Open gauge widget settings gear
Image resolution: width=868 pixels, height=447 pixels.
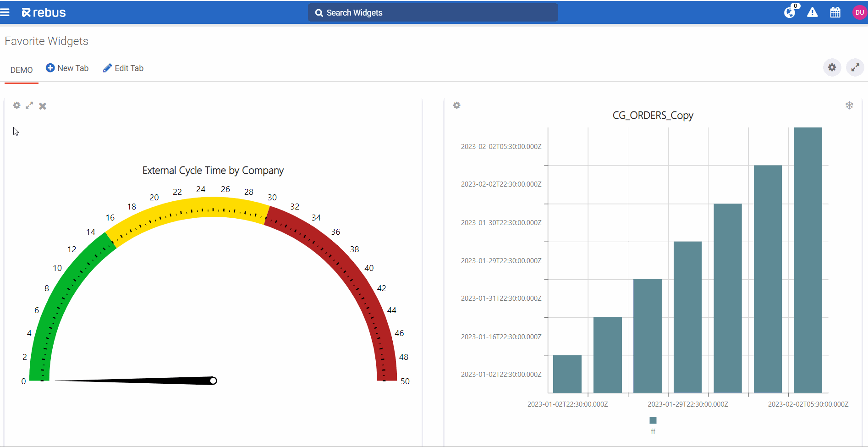17,105
